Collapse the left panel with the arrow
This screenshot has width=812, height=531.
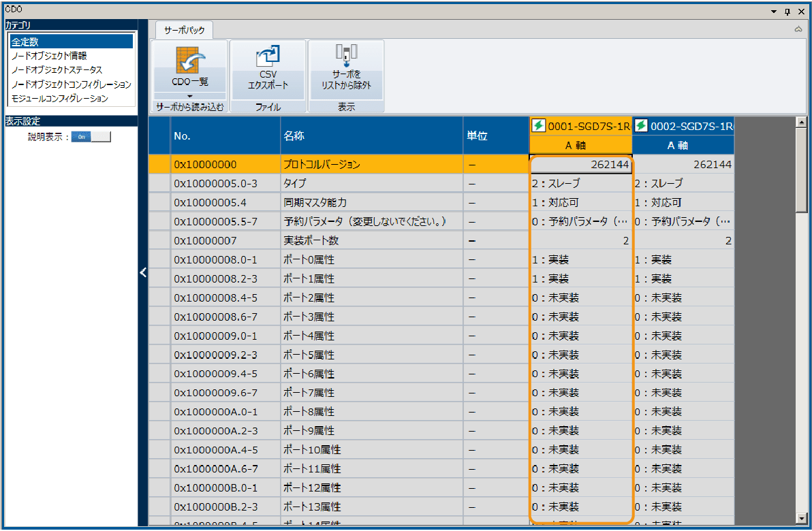pos(143,272)
